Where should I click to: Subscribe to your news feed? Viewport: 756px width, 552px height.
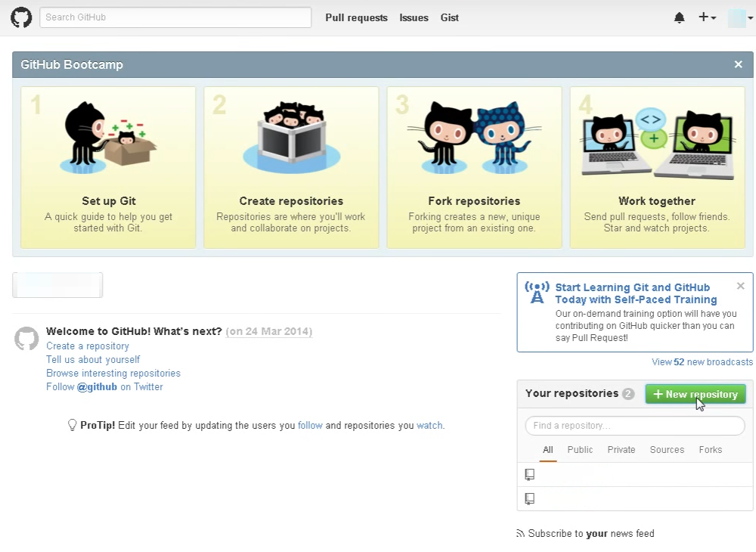coord(591,534)
